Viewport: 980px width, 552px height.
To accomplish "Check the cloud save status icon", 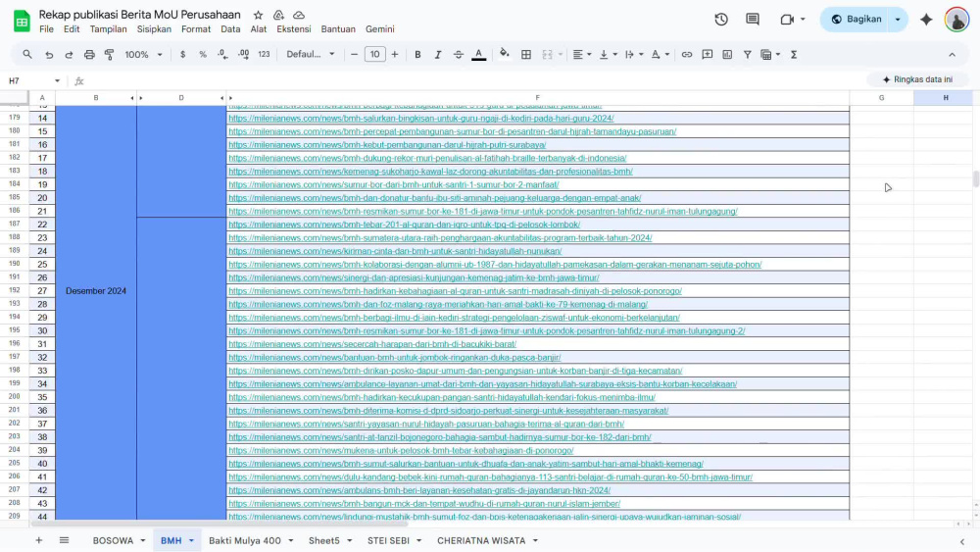I will (x=299, y=15).
